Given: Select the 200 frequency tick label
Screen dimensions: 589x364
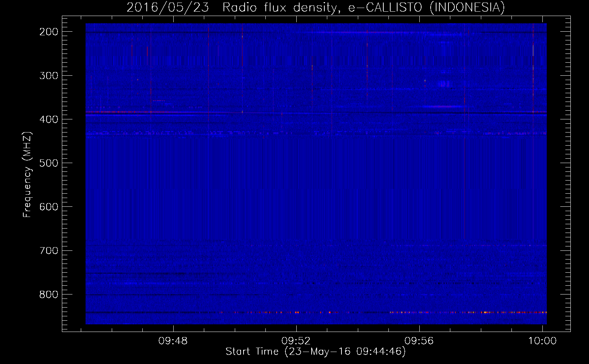Looking at the screenshot, I should [x=49, y=32].
